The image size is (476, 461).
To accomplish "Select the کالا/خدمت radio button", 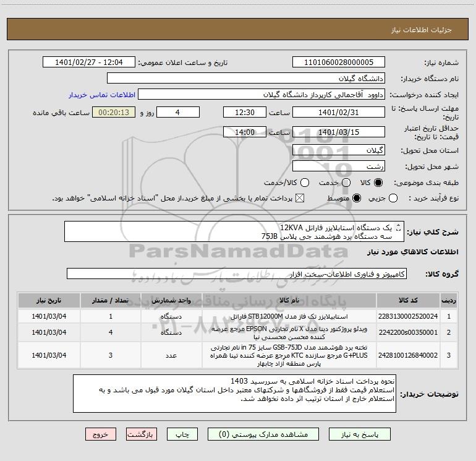I will (x=305, y=183).
